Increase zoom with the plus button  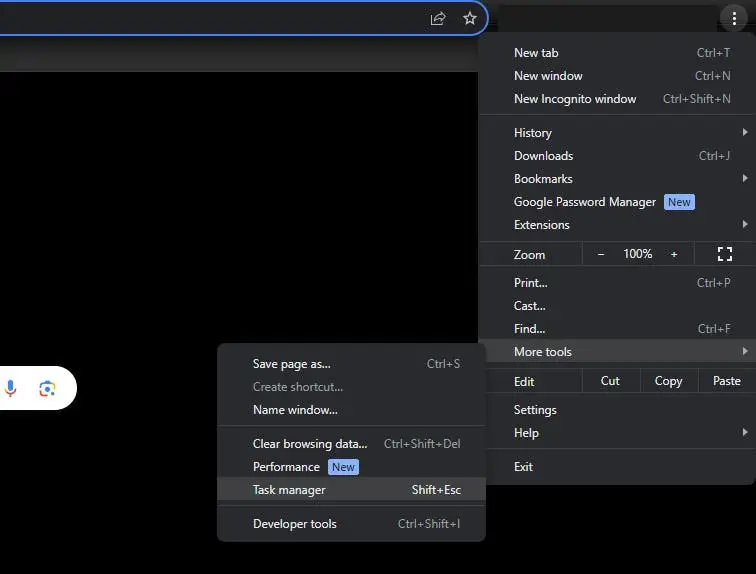[674, 254]
